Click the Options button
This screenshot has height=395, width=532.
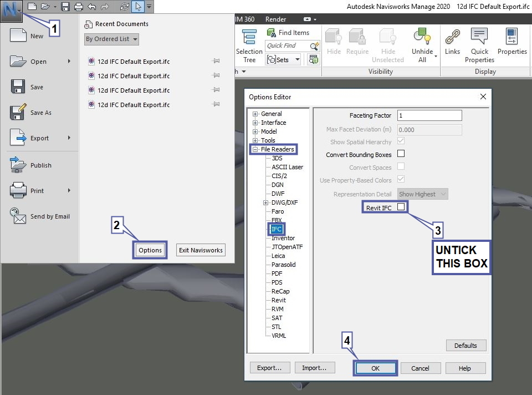coord(150,250)
